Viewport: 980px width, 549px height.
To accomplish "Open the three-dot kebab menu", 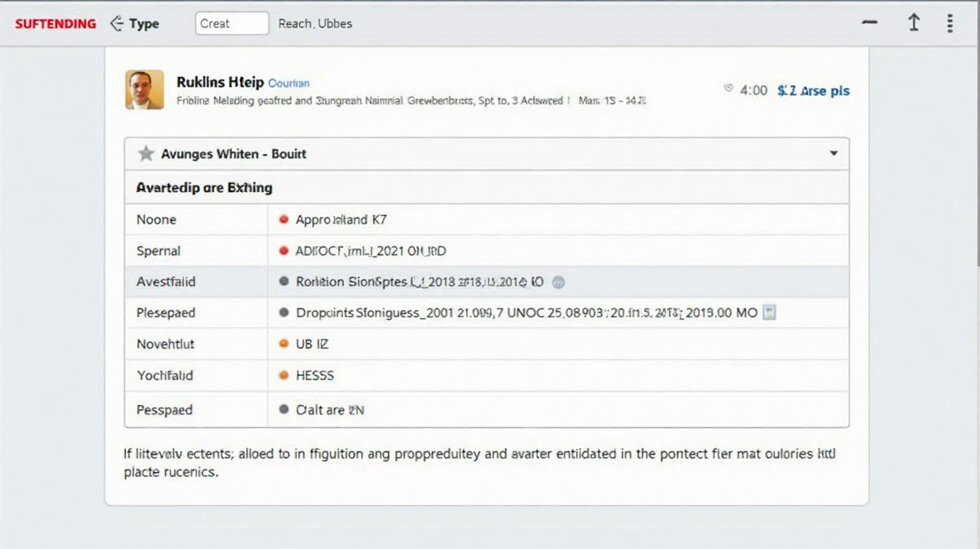I will click(950, 24).
